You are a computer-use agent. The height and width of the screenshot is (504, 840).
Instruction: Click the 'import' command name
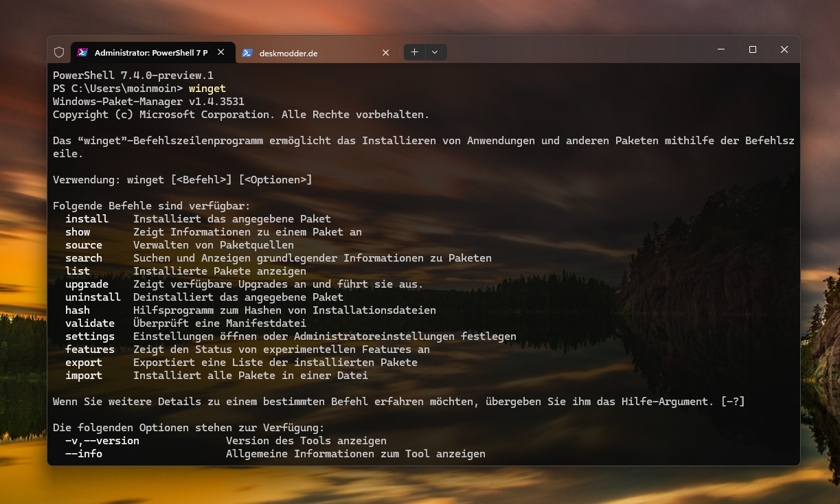click(x=84, y=376)
